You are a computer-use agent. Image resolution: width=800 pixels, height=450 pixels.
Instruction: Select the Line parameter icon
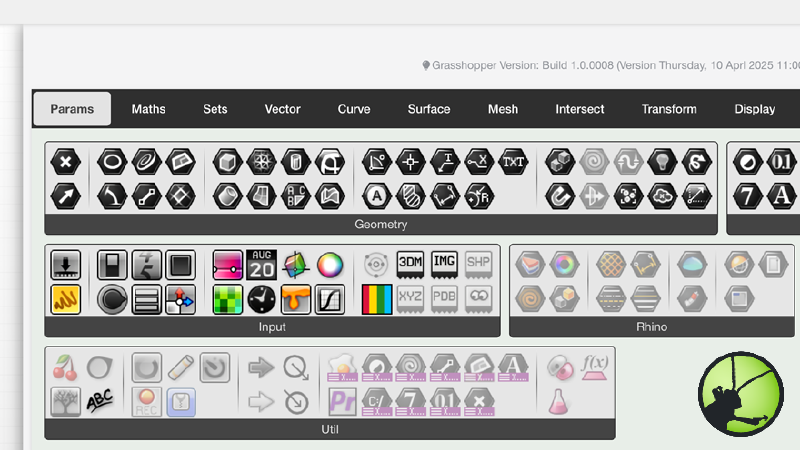pyautogui.click(x=146, y=196)
